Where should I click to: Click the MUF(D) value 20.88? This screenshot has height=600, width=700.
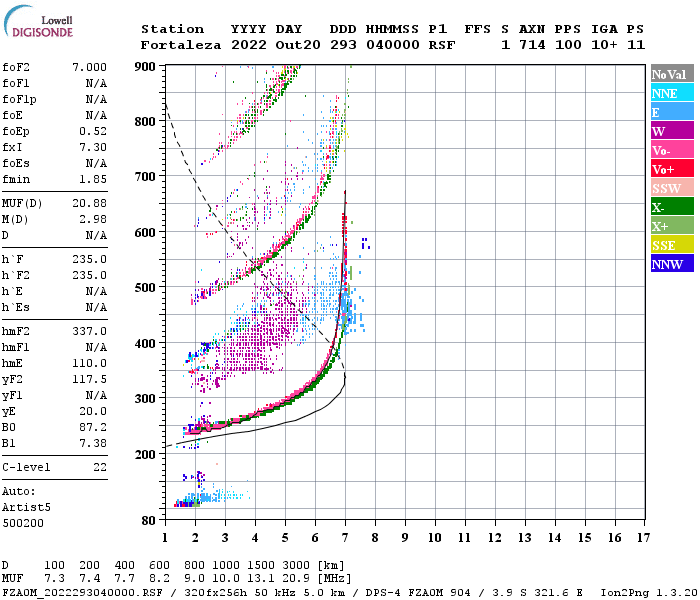[89, 204]
